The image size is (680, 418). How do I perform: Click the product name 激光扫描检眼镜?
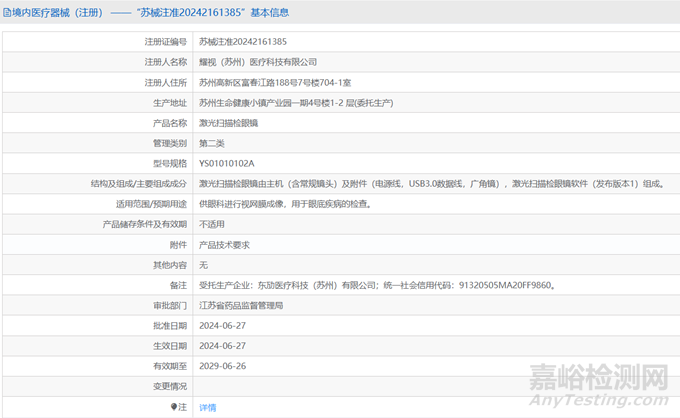point(228,123)
